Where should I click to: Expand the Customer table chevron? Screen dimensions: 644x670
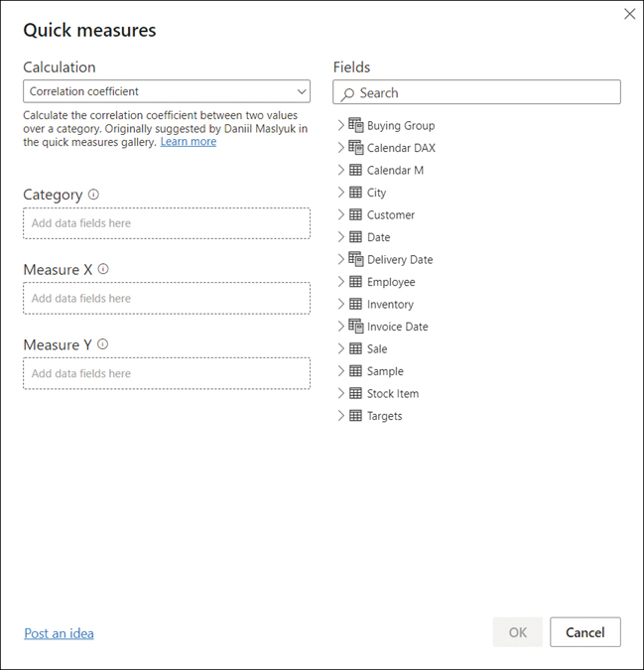pyautogui.click(x=340, y=214)
